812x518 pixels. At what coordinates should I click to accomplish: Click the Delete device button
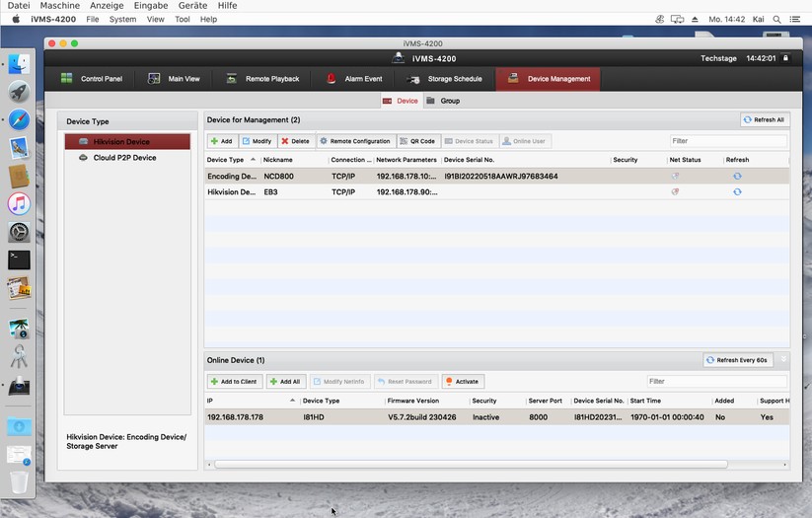[296, 141]
